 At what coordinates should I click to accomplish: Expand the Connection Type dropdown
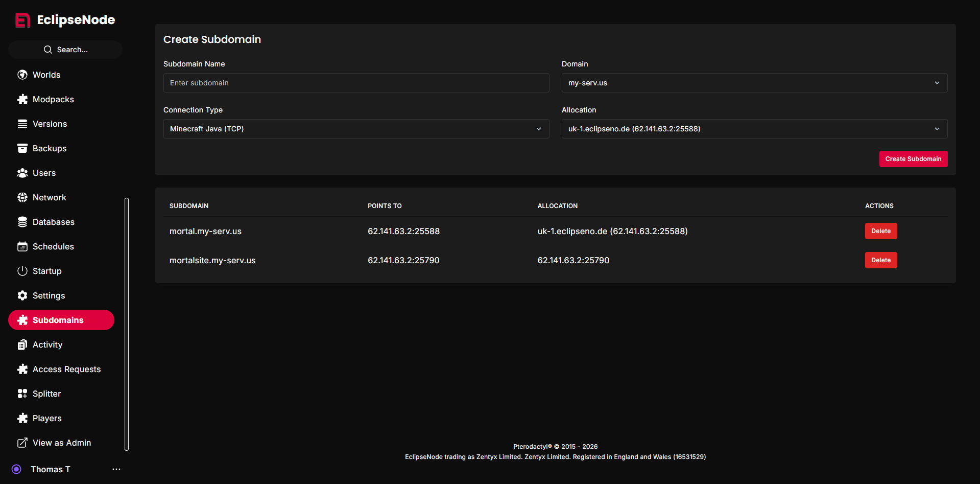pyautogui.click(x=356, y=128)
